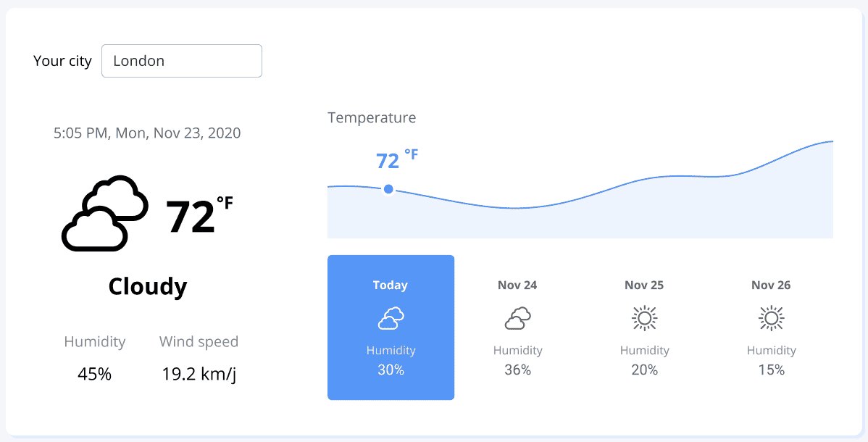The image size is (868, 442).
Task: Focus the Your city input field
Action: (182, 61)
